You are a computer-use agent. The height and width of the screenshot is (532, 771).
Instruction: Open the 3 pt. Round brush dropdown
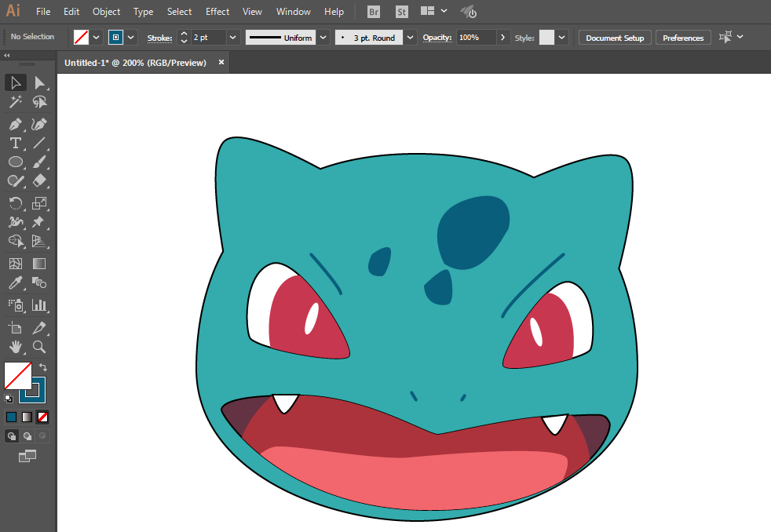point(410,38)
